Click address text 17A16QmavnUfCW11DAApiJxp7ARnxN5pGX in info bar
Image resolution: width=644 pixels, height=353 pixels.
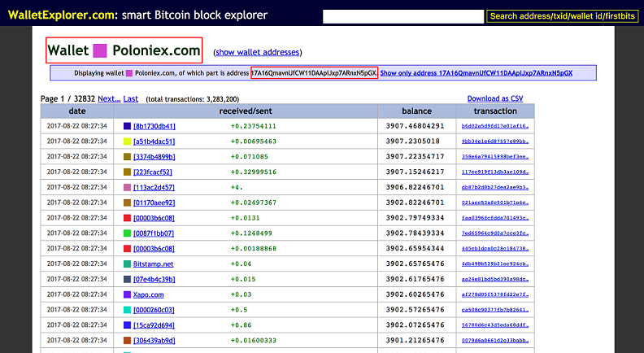pos(314,73)
